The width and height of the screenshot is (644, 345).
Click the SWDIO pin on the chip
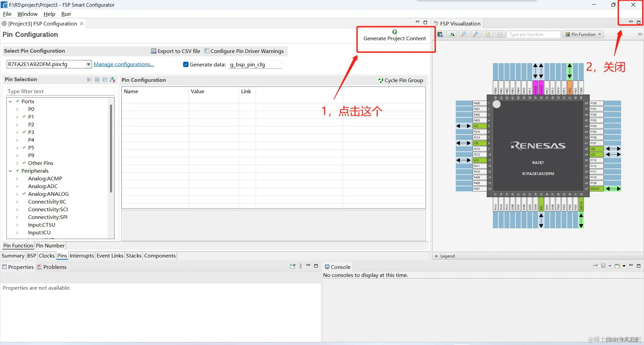tap(597, 189)
